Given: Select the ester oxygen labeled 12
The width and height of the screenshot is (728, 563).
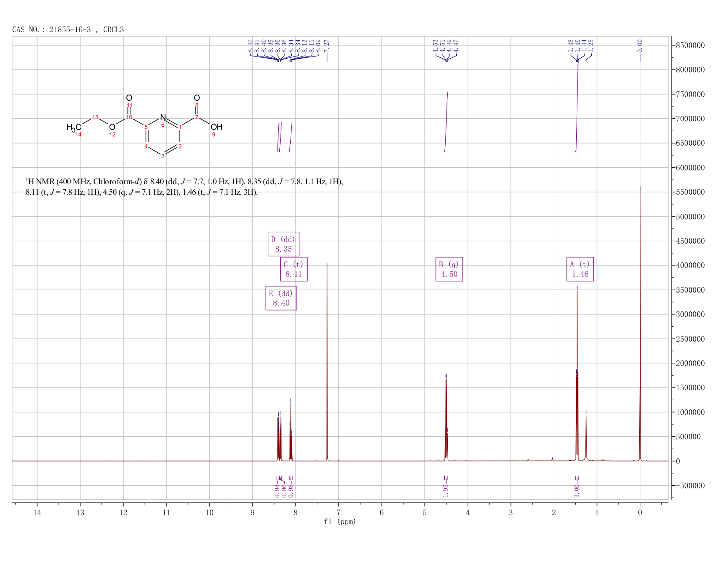Looking at the screenshot, I should [112, 127].
